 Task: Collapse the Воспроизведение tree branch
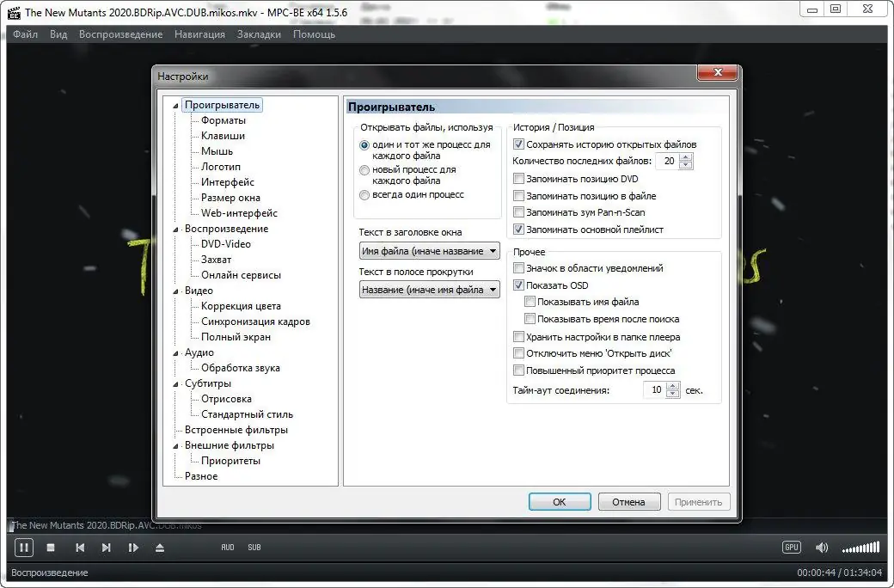(x=175, y=229)
